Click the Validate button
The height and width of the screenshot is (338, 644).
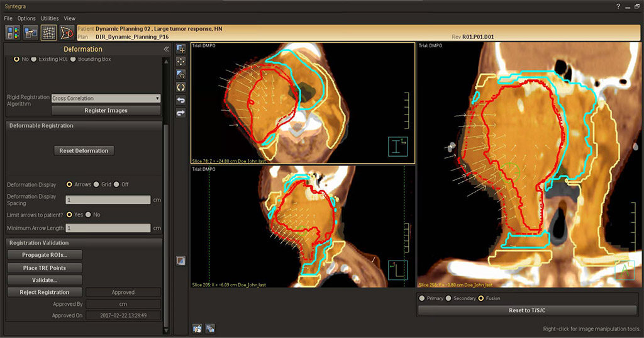tap(45, 280)
